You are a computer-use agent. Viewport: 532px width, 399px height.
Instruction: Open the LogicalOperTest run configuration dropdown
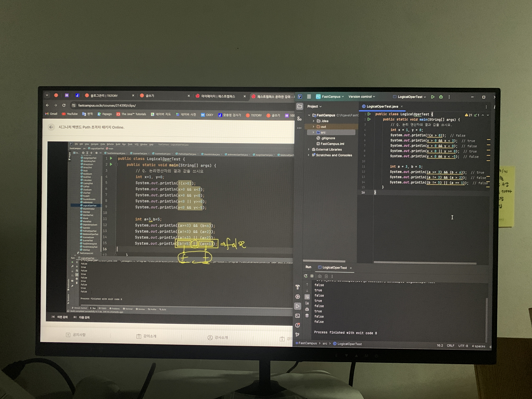[x=410, y=97]
